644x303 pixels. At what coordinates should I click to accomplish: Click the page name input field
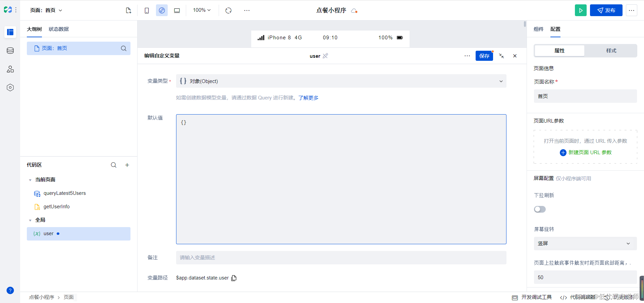coord(585,96)
